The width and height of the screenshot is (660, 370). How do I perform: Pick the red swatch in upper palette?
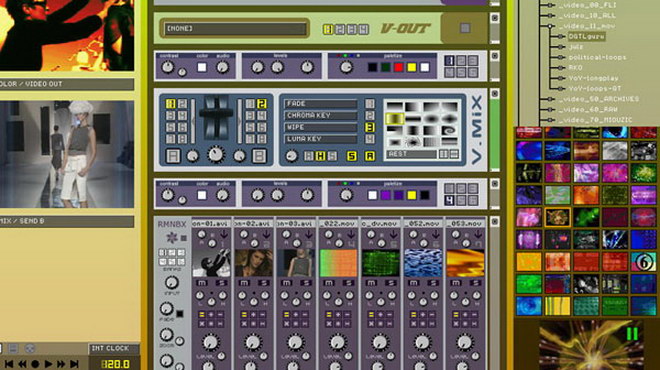coord(399,67)
